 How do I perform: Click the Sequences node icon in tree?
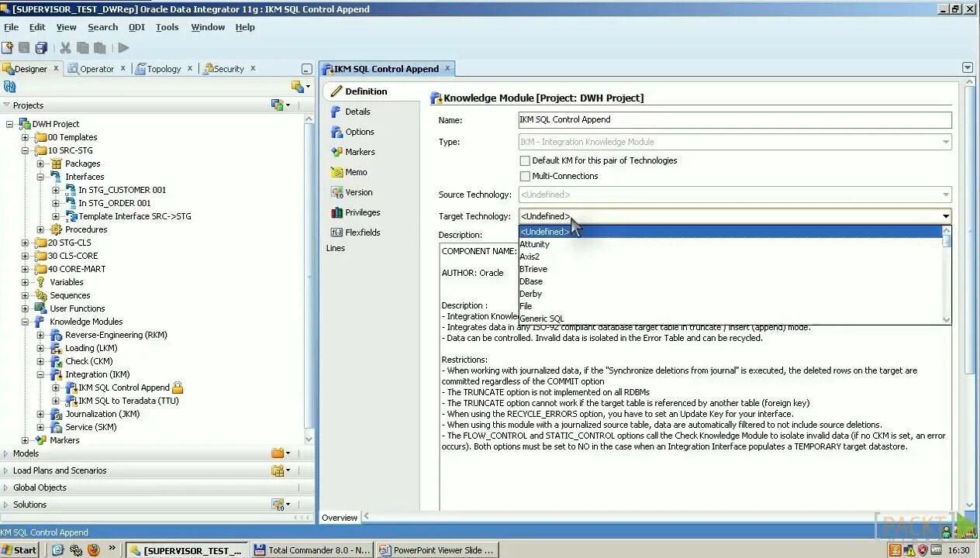[41, 295]
